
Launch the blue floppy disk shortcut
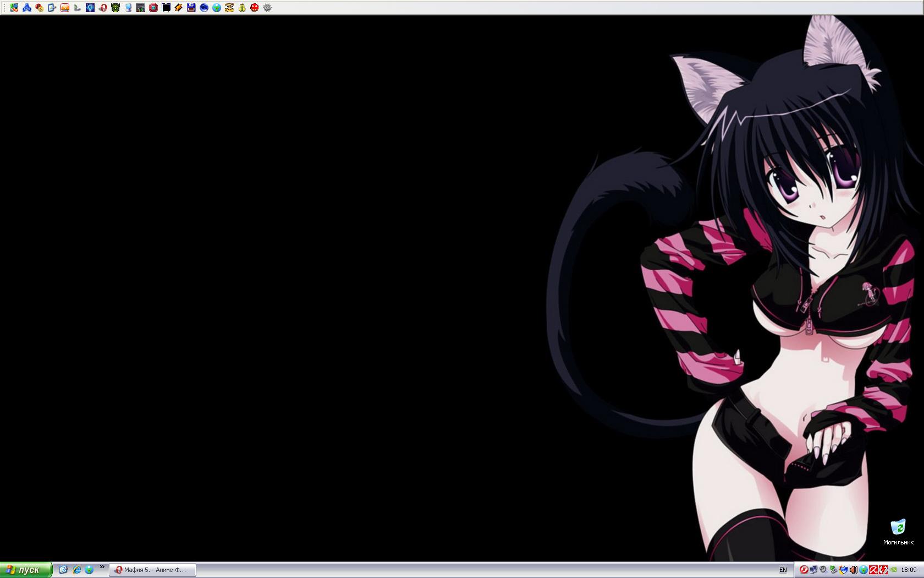click(191, 8)
